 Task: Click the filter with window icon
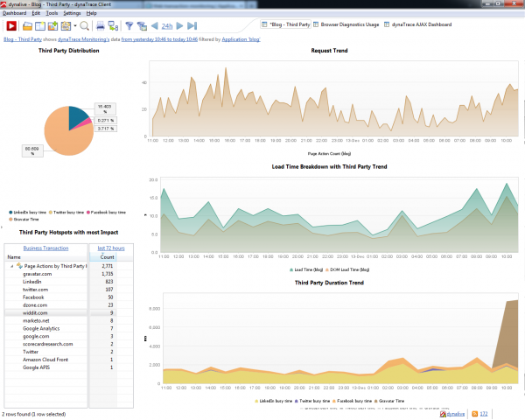[x=143, y=26]
